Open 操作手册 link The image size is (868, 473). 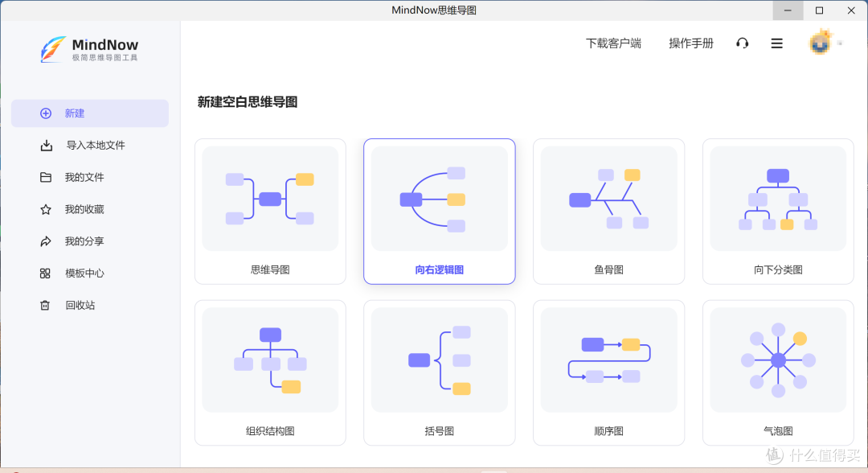click(691, 43)
